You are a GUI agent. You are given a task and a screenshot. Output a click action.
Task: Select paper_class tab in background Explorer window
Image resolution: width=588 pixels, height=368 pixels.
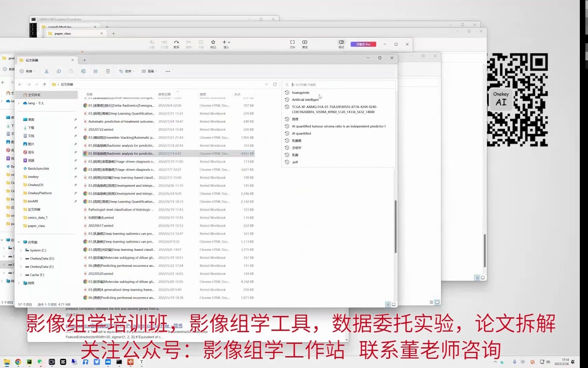tap(76, 33)
